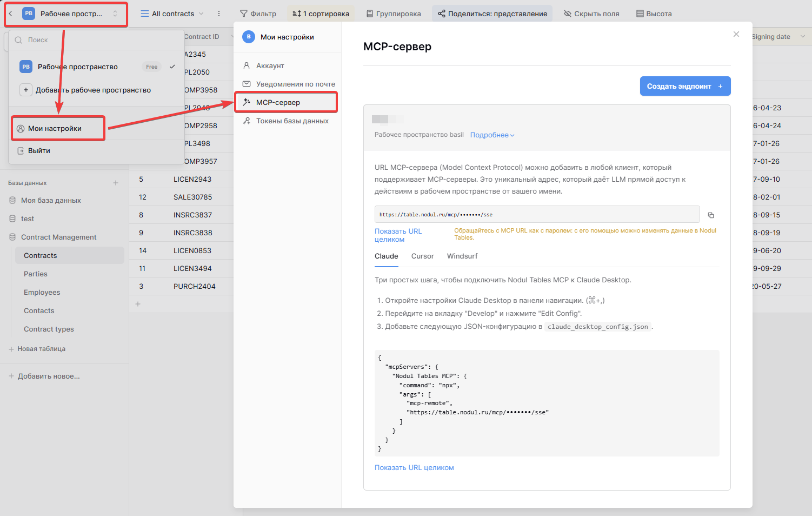Close the settings dialog
The image size is (812, 516).
point(736,34)
